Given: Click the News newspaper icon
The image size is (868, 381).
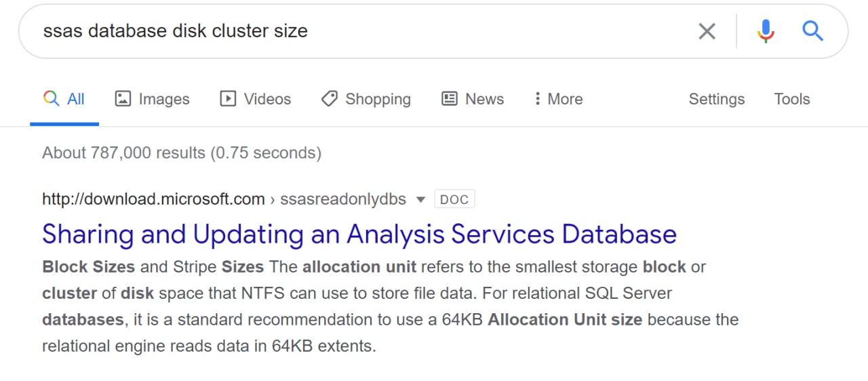Looking at the screenshot, I should 449,99.
